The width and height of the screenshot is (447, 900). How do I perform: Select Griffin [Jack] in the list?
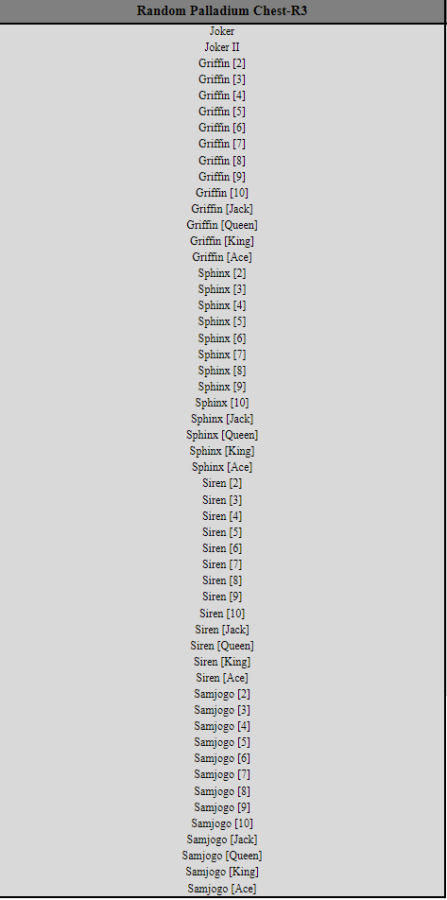point(222,208)
